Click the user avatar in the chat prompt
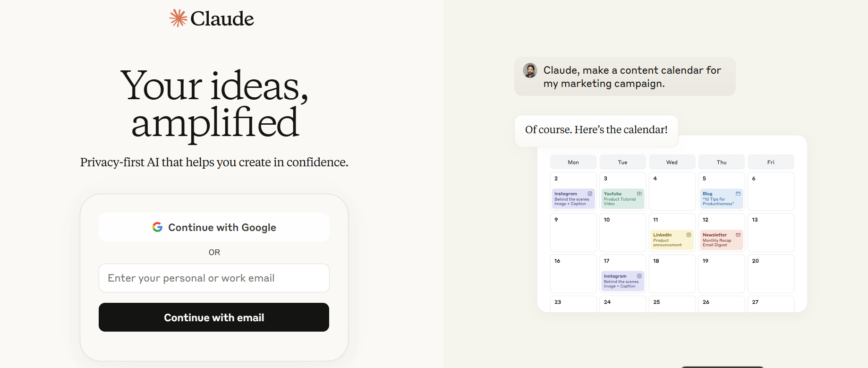 (530, 70)
